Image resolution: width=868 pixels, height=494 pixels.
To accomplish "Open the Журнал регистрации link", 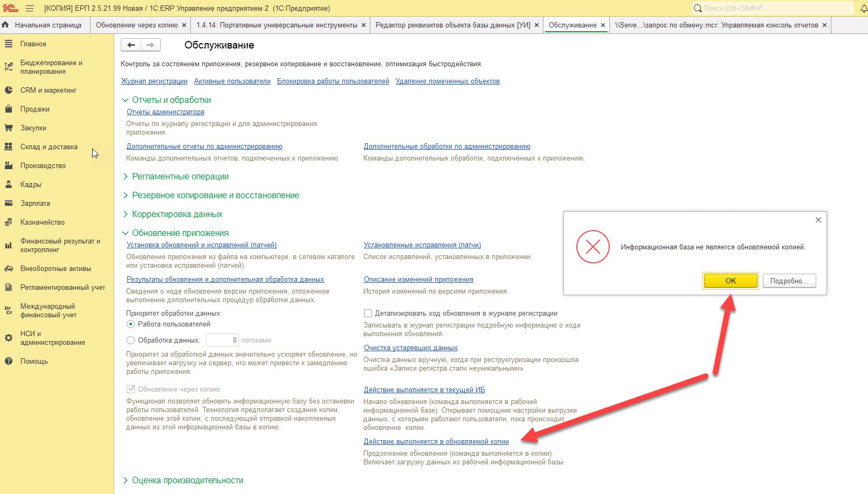I will coord(154,81).
